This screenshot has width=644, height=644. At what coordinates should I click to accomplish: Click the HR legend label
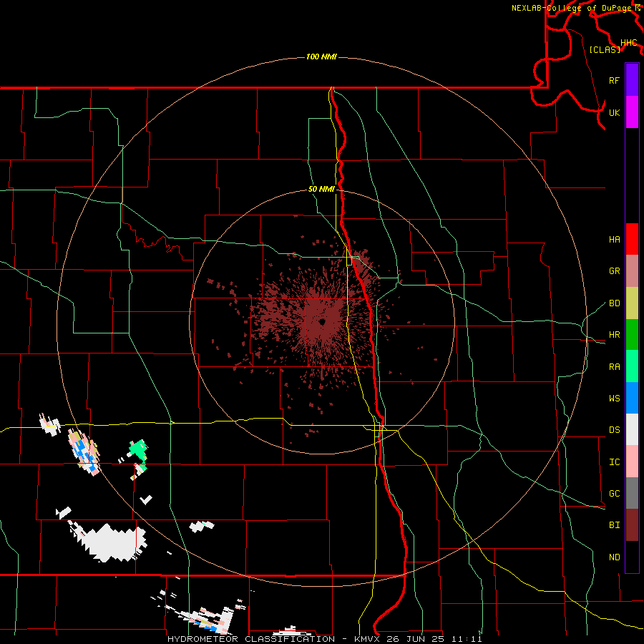(614, 335)
